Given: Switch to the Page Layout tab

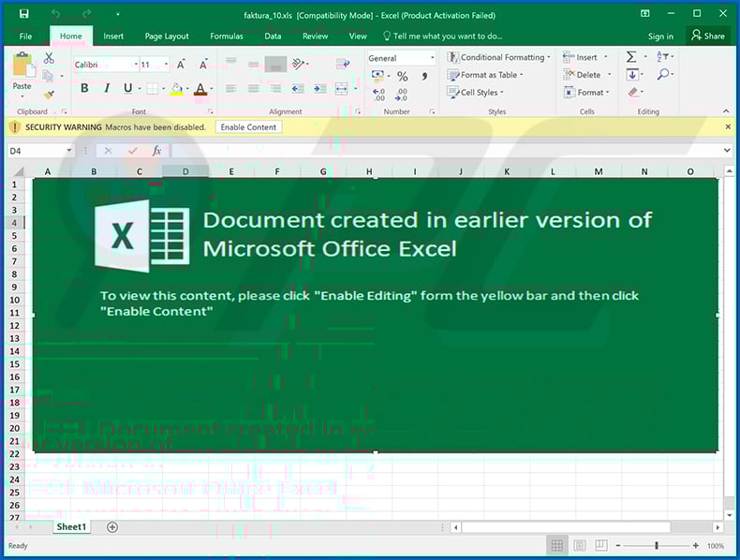Looking at the screenshot, I should tap(167, 36).
